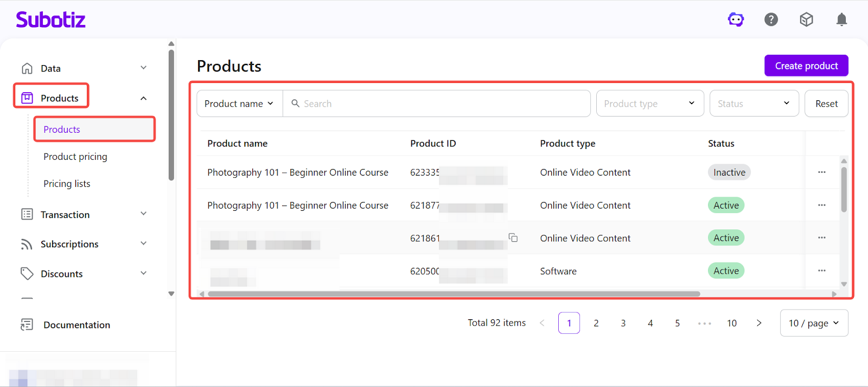The width and height of the screenshot is (868, 387).
Task: Change the 10 / page size dropdown
Action: click(x=813, y=323)
